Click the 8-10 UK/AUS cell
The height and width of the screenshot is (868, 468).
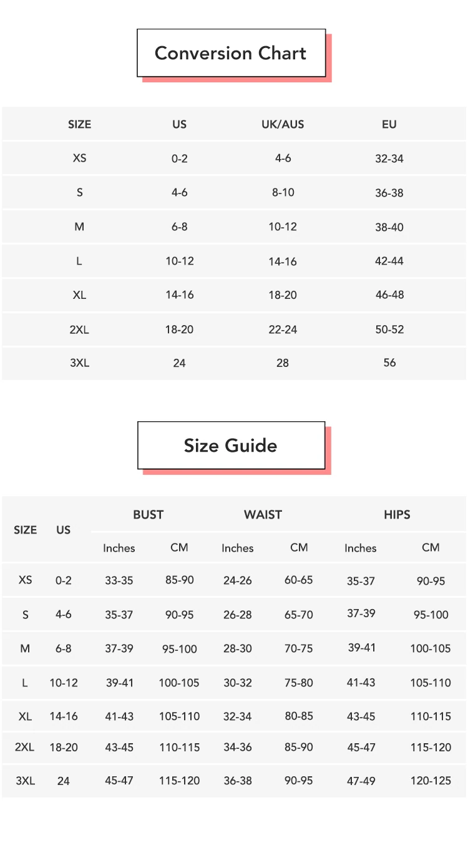tap(283, 192)
